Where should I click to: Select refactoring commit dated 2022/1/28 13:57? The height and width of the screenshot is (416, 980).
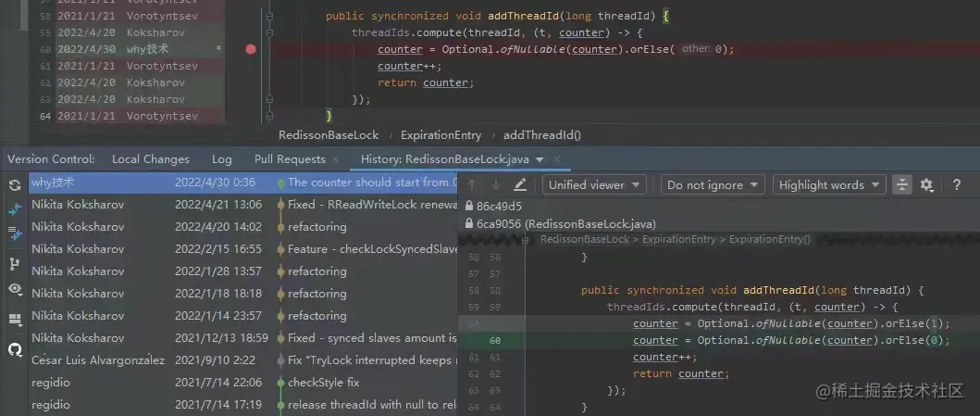pos(243,271)
